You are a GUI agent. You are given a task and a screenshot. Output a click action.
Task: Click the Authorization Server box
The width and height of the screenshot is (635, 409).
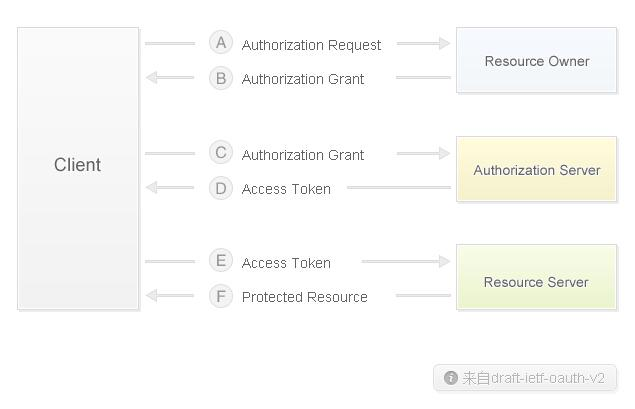[536, 170]
